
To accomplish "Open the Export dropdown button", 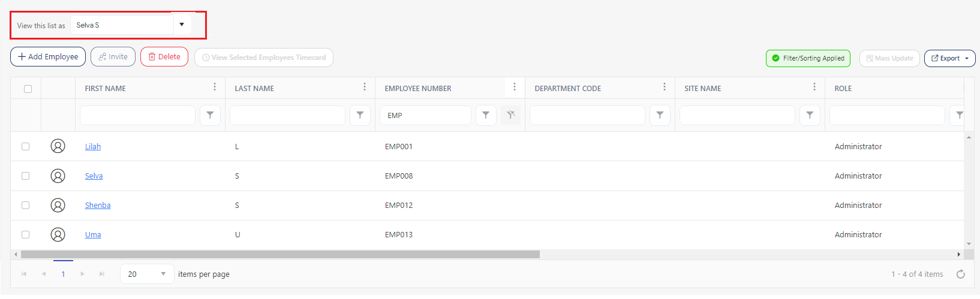I will [949, 58].
